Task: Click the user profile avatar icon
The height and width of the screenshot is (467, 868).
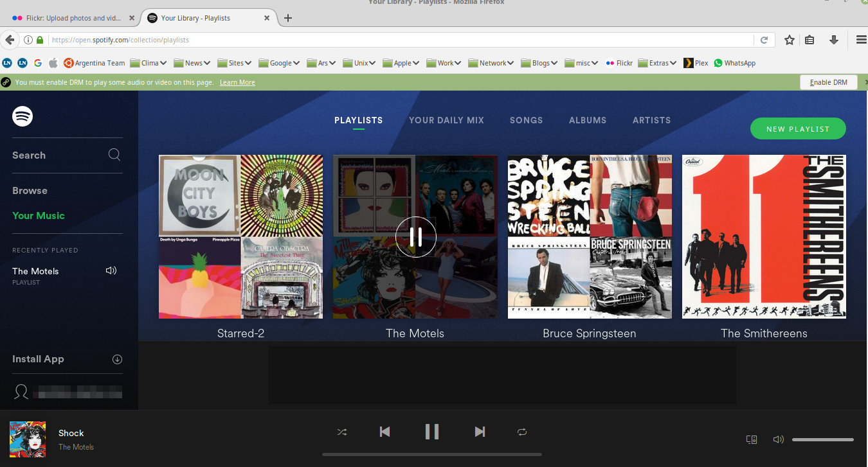Action: [x=21, y=392]
